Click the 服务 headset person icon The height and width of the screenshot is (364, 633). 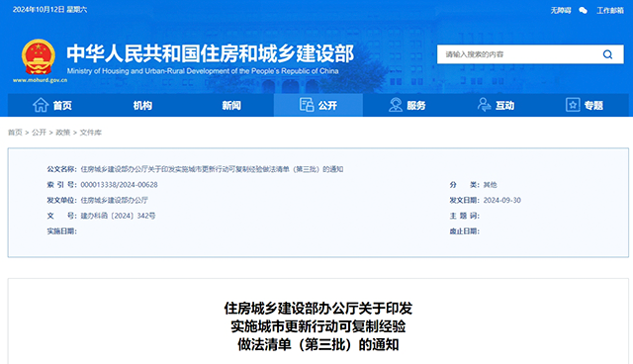click(396, 105)
